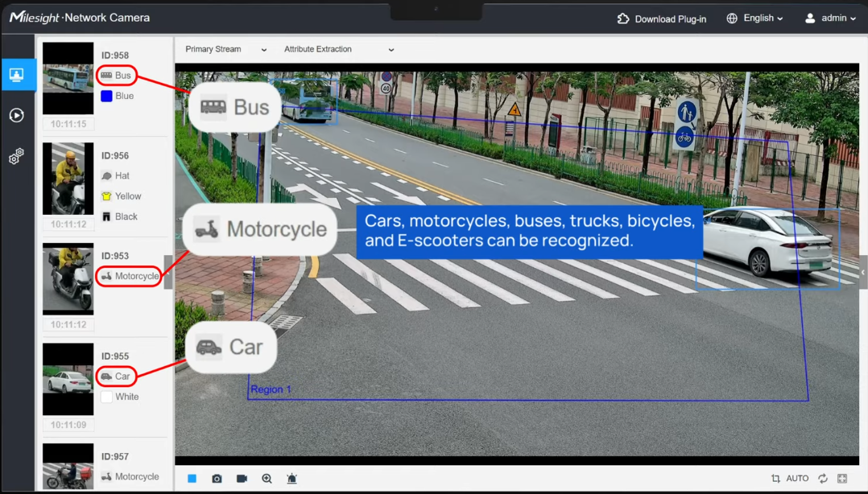Start recording with the video camera icon
Image resolution: width=868 pixels, height=494 pixels.
(242, 479)
